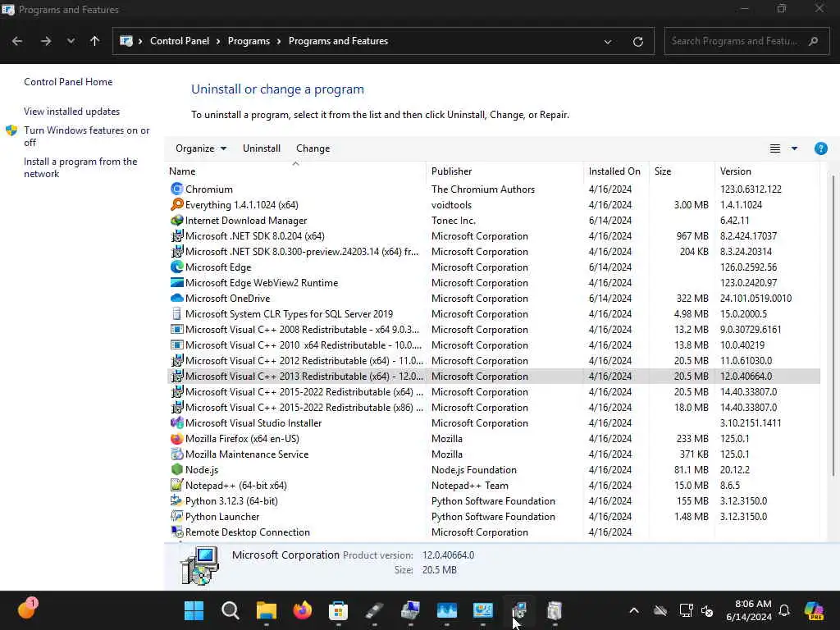840x630 pixels.
Task: Select the Chromium icon in the list
Action: (177, 189)
